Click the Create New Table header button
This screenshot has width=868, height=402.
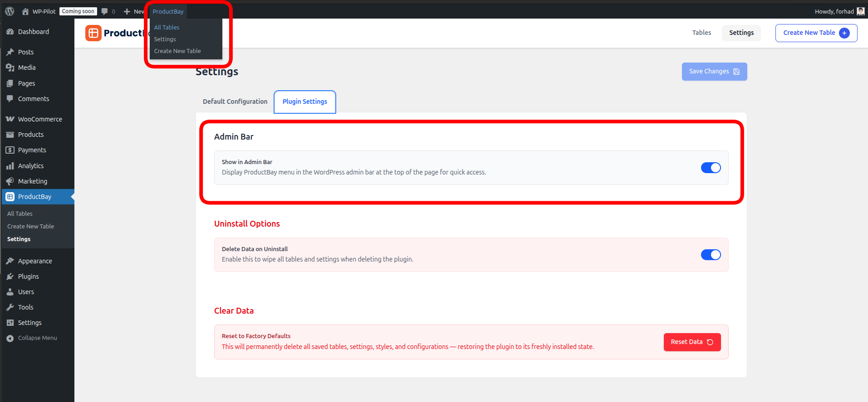click(x=816, y=33)
